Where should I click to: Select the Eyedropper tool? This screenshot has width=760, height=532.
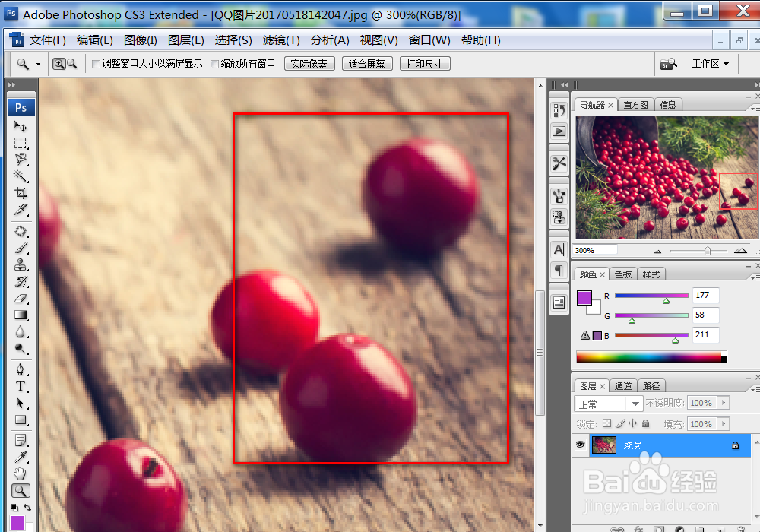pyautogui.click(x=21, y=457)
